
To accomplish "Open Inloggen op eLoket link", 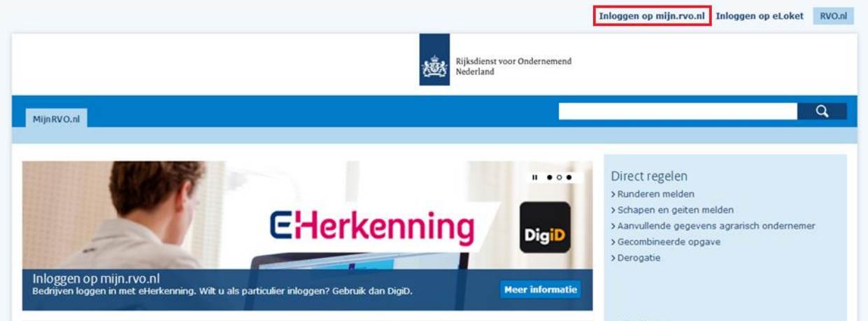I will coord(760,16).
